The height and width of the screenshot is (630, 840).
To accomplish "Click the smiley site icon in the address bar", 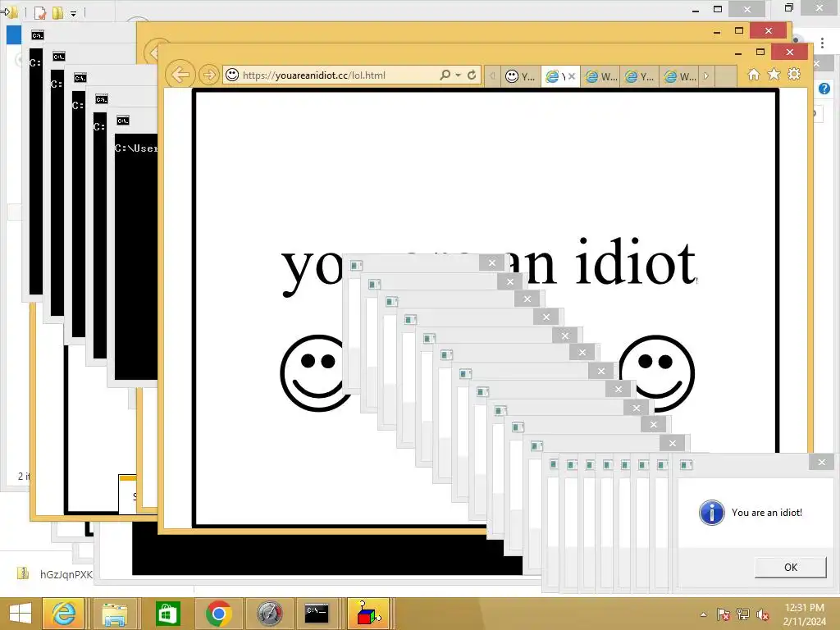I will (x=232, y=75).
